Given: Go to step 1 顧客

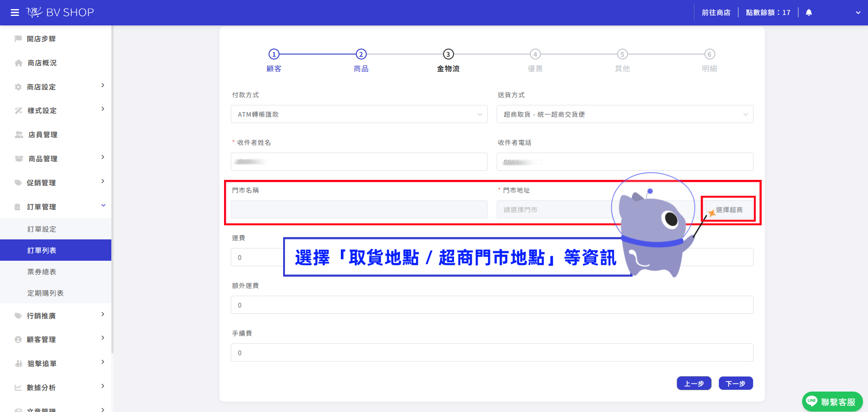Looking at the screenshot, I should point(274,60).
